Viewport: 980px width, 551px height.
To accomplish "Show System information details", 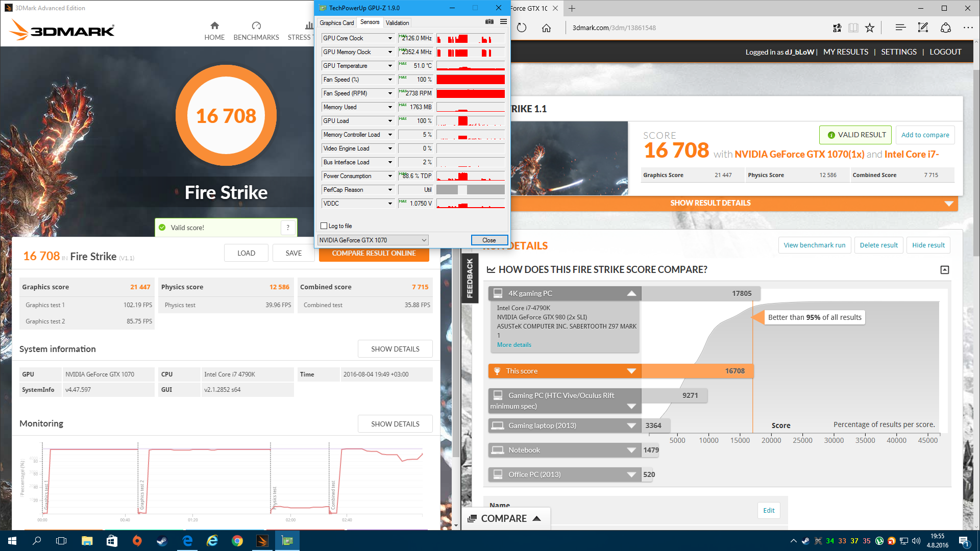I will pos(395,349).
